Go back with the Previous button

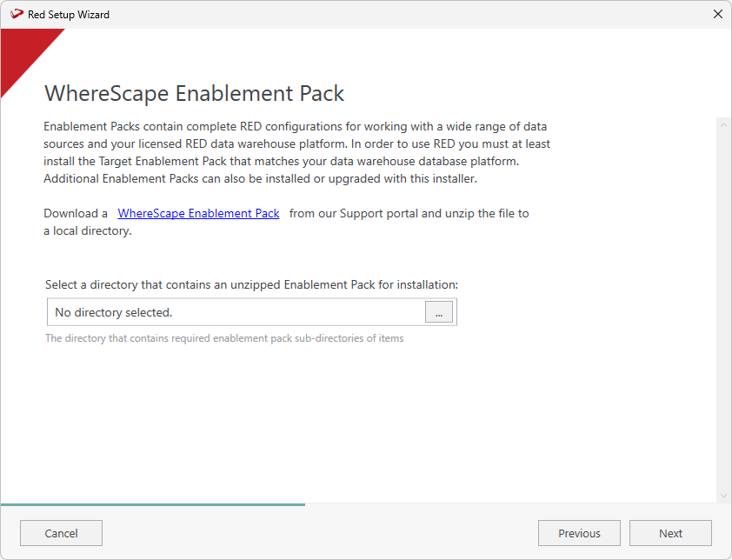(x=579, y=533)
